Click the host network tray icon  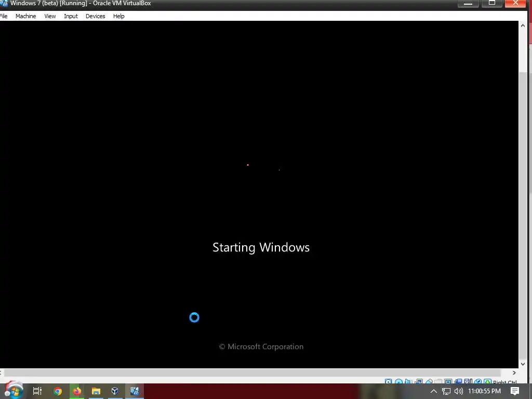[x=446, y=391]
